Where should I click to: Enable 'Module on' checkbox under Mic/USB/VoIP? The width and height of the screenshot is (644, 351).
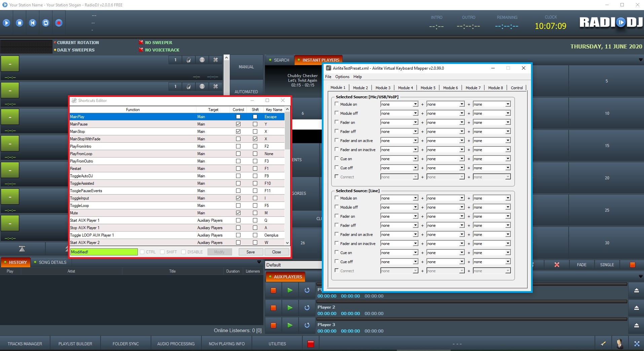(337, 104)
